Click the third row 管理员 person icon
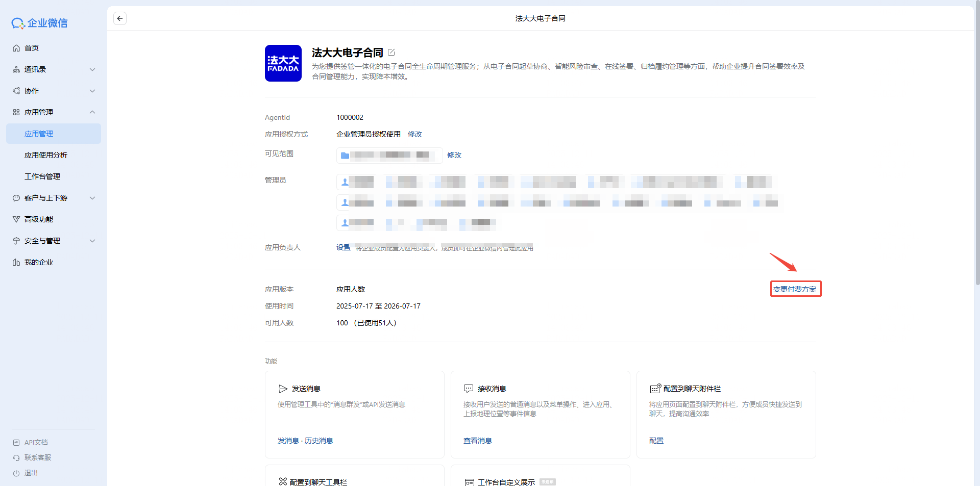Image resolution: width=980 pixels, height=486 pixels. point(345,223)
